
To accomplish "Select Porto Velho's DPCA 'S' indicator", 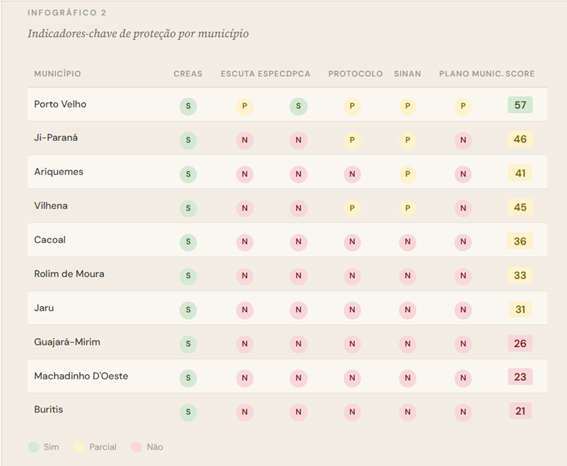I will 298,106.
